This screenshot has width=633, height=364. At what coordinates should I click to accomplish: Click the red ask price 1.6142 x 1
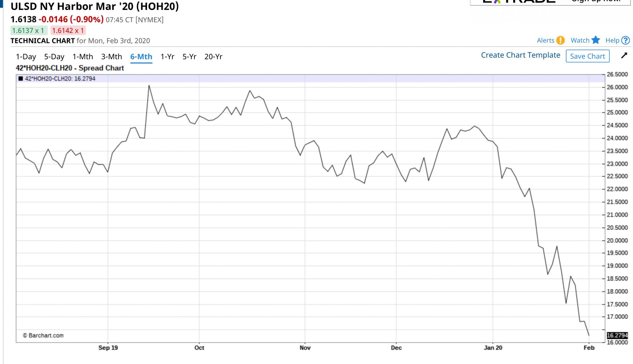click(x=68, y=31)
